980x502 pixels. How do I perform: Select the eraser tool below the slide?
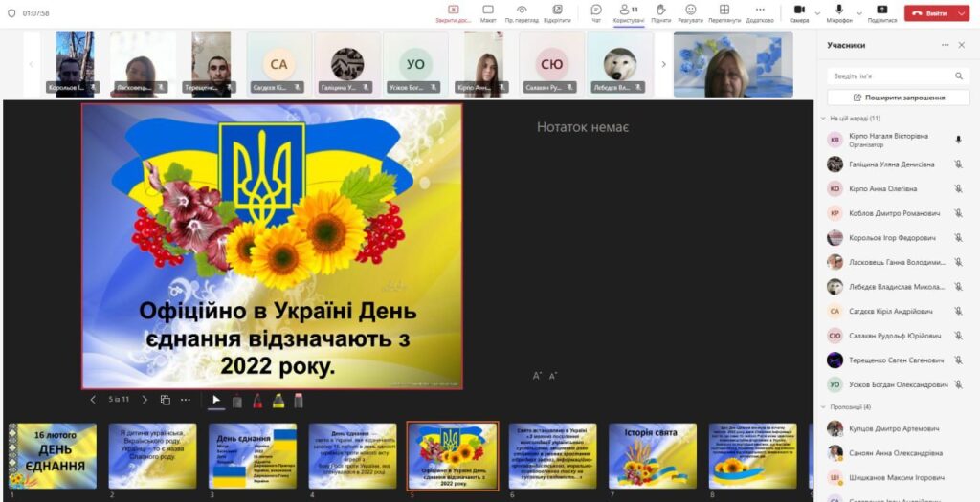click(298, 400)
